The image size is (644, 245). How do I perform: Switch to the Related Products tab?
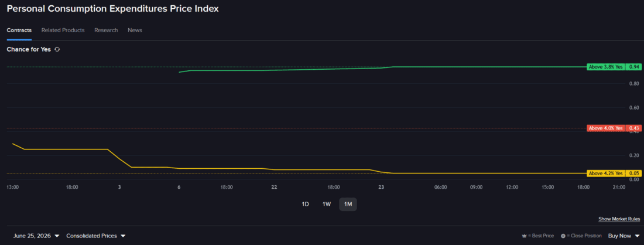point(63,30)
